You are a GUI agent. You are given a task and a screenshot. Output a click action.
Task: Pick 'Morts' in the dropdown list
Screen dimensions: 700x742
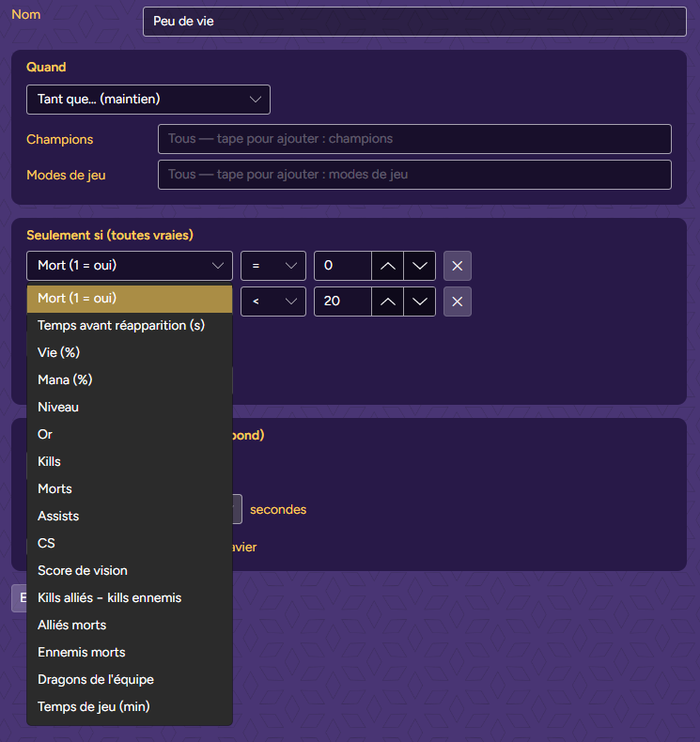click(x=130, y=488)
